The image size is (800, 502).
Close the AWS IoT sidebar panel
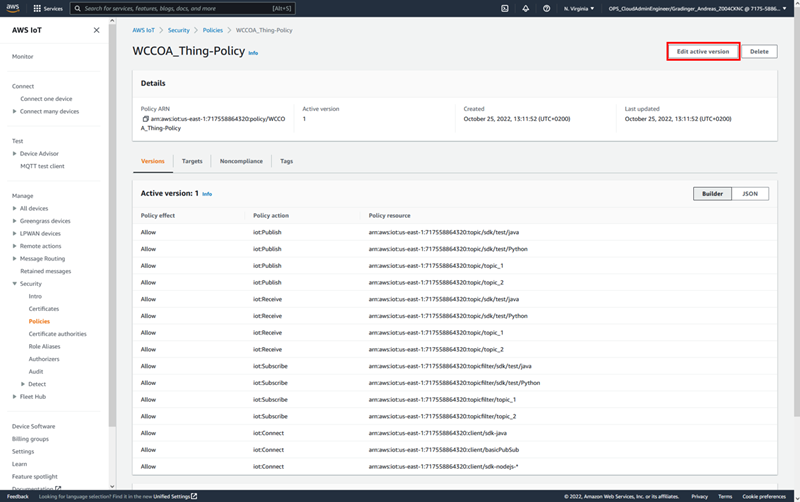click(x=96, y=31)
